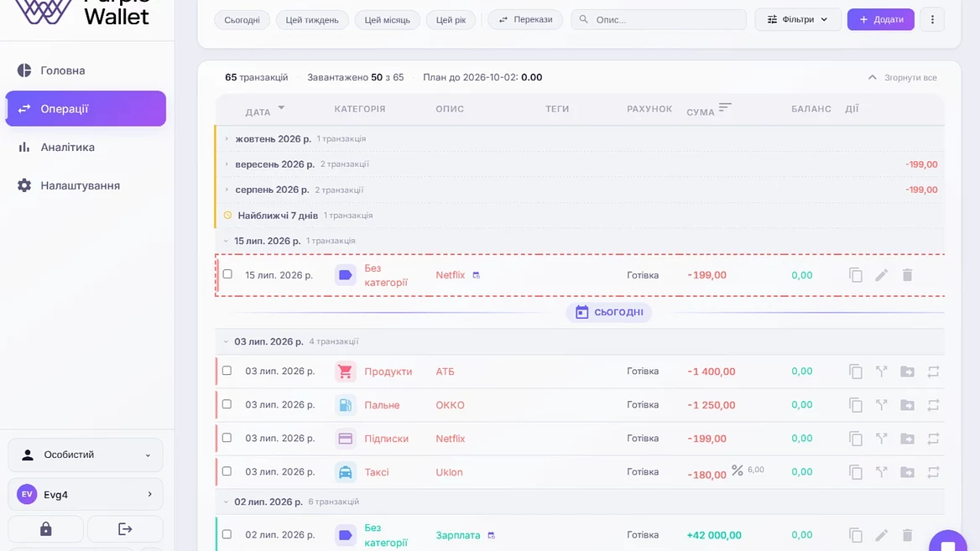980x551 pixels.
Task: Sort by ДАТА column arrow
Action: [281, 108]
